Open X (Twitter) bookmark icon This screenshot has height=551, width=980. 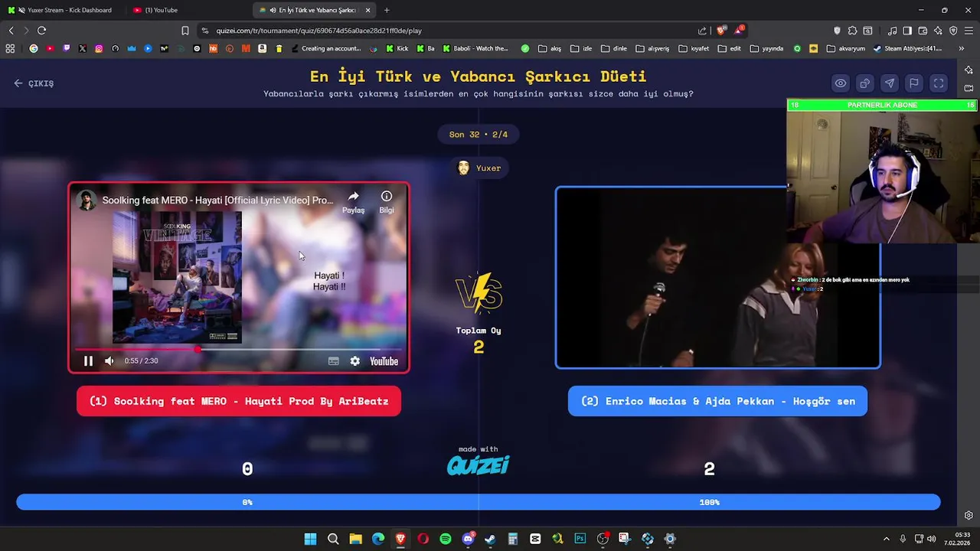coord(83,48)
